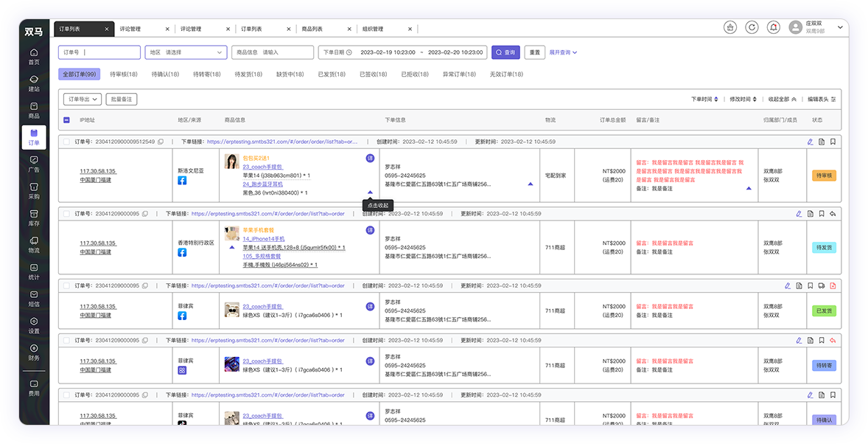
Task: Expand the 订单导出 export dropdown
Action: (x=83, y=100)
